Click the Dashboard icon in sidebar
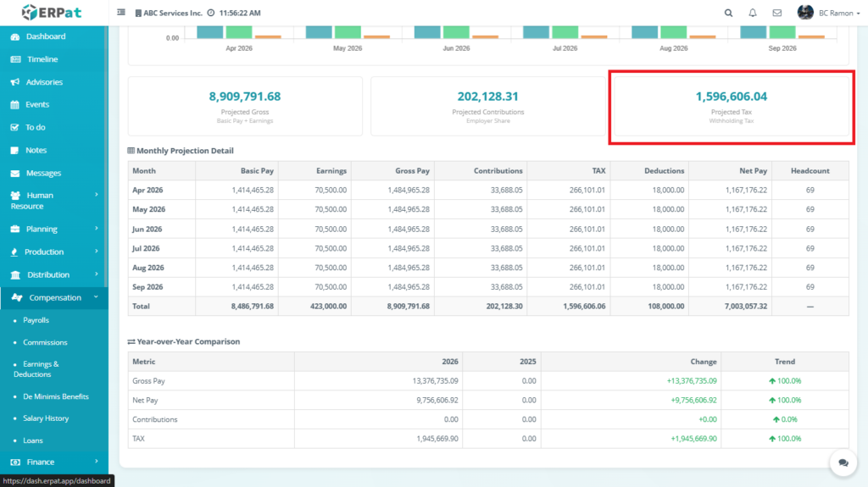This screenshot has height=487, width=868. (x=15, y=36)
